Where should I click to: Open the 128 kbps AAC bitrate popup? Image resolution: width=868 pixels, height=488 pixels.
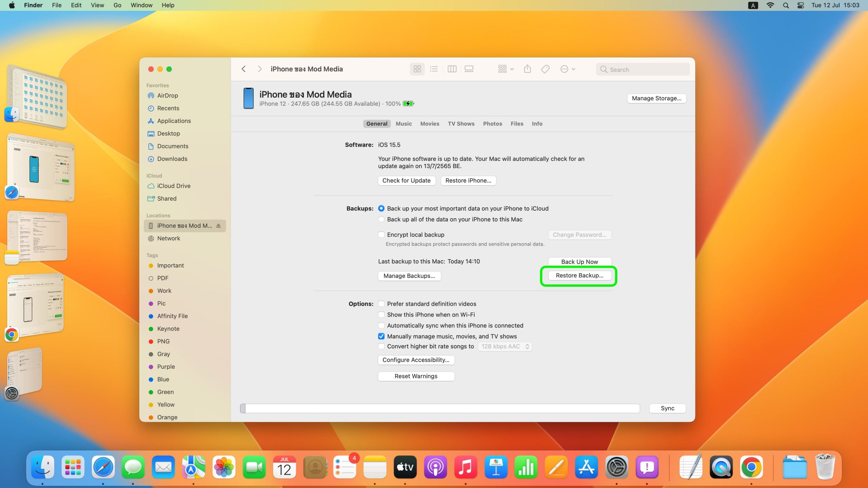pos(505,346)
